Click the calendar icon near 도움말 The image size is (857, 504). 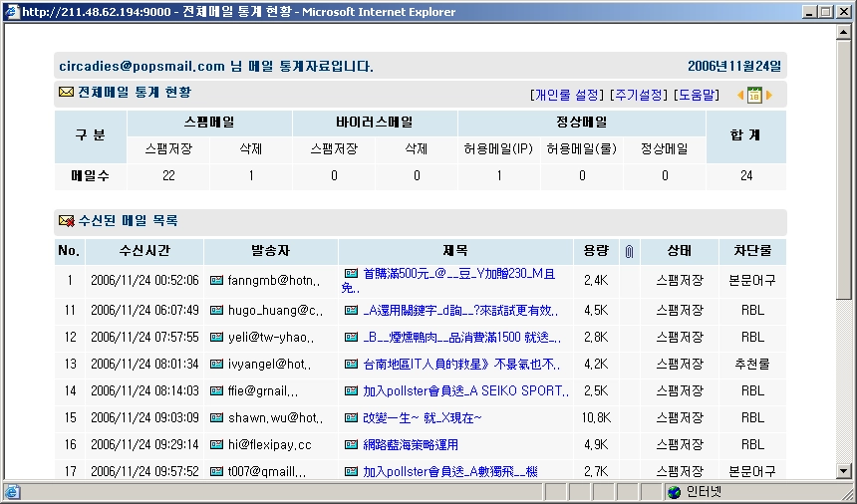click(x=754, y=95)
